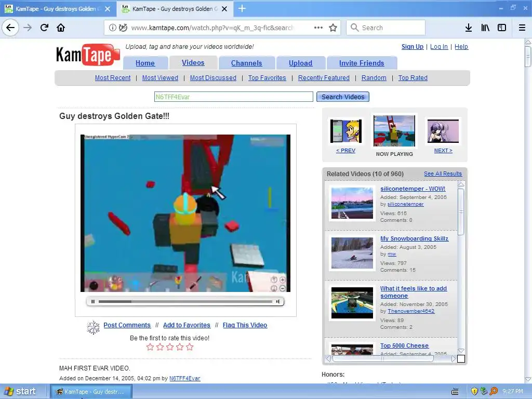
Task: Reload the current page
Action: [x=45, y=28]
